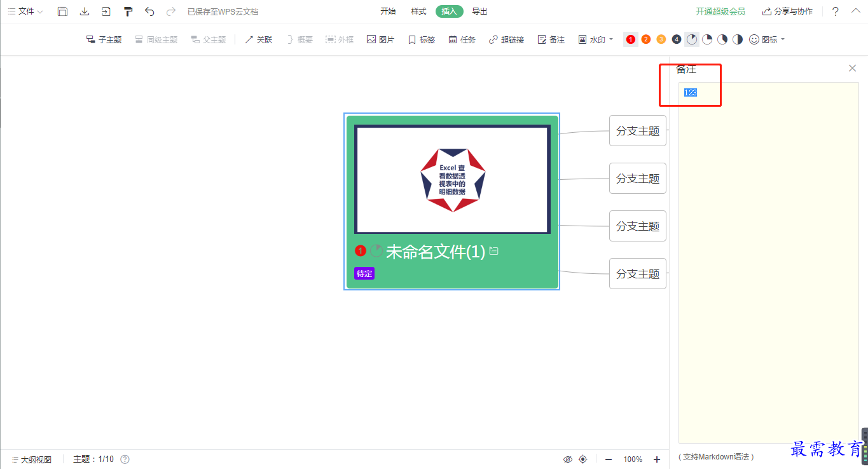Apply quarter progress pie marker
This screenshot has width=868, height=469.
tap(707, 39)
